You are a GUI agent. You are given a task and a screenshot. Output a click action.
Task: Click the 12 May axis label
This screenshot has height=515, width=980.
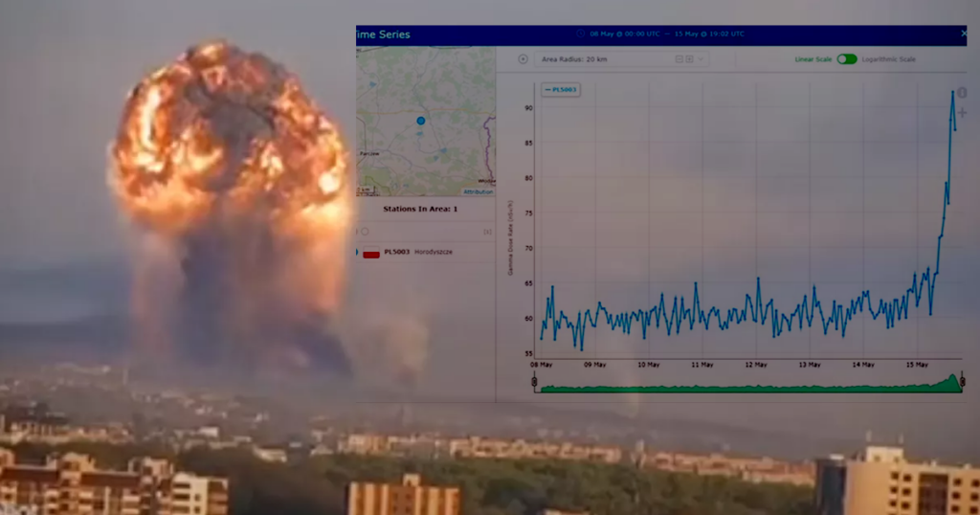point(756,365)
